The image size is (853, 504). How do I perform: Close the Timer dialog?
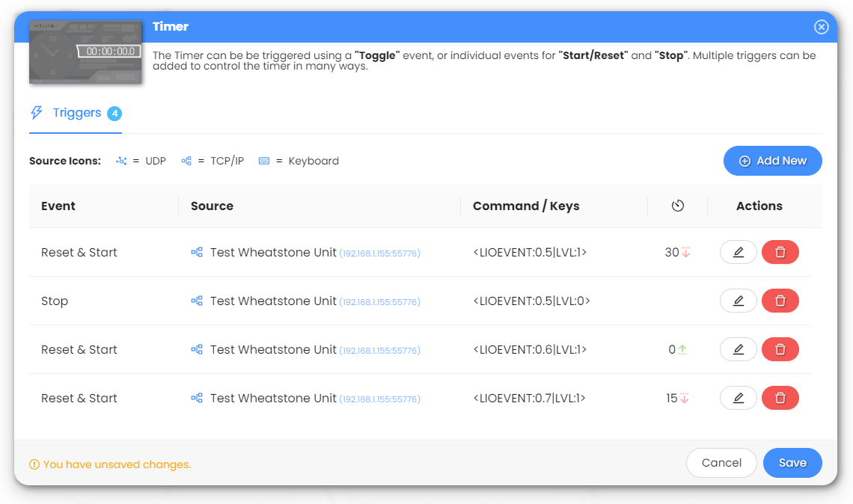(821, 27)
